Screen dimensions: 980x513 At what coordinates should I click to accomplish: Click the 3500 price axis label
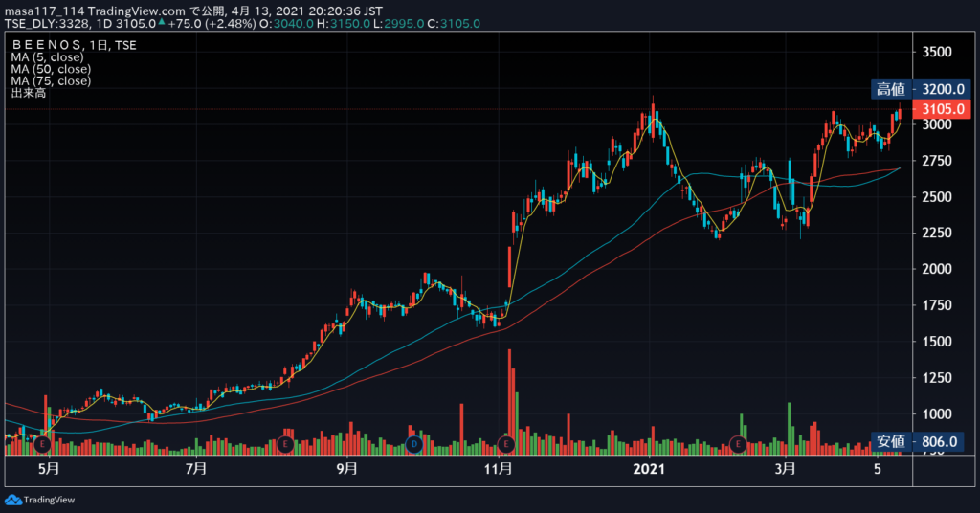coord(937,52)
